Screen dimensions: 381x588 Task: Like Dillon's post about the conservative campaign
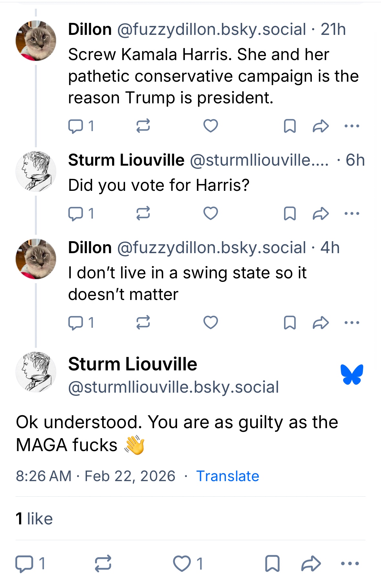click(x=211, y=126)
